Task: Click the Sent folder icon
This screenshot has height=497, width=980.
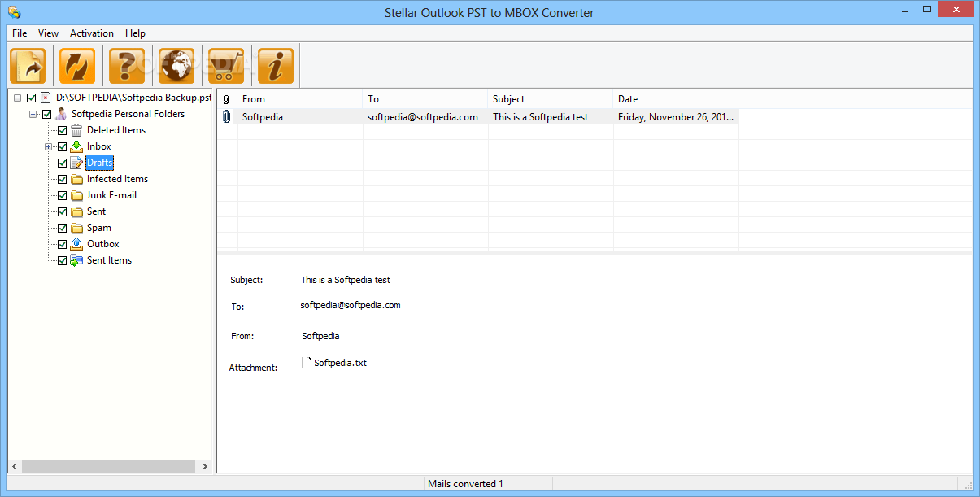Action: [x=76, y=211]
